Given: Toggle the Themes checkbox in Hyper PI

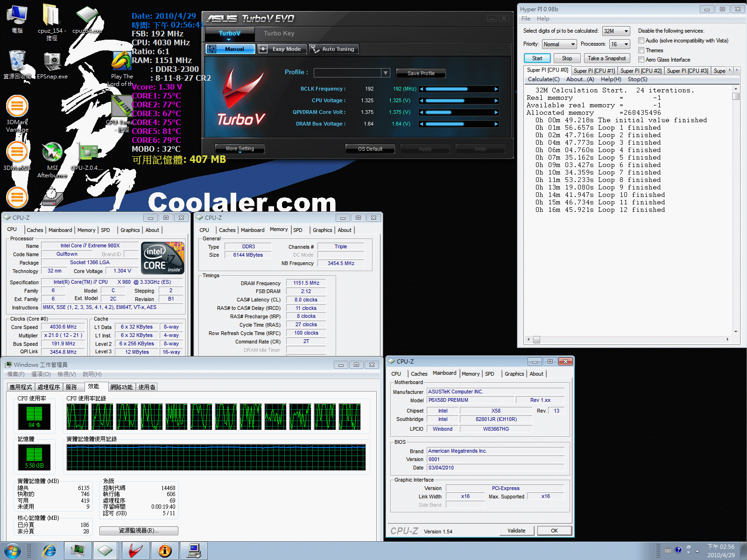Looking at the screenshot, I should (641, 50).
